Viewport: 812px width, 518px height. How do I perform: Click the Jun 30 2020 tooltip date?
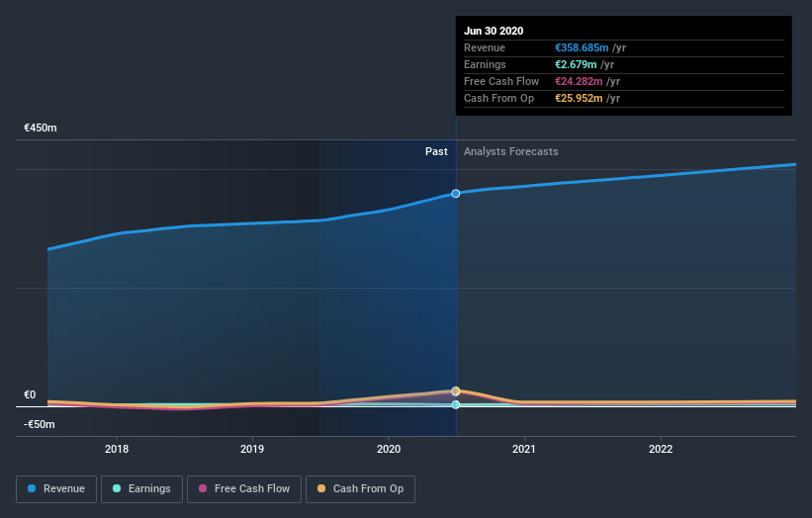pos(494,31)
